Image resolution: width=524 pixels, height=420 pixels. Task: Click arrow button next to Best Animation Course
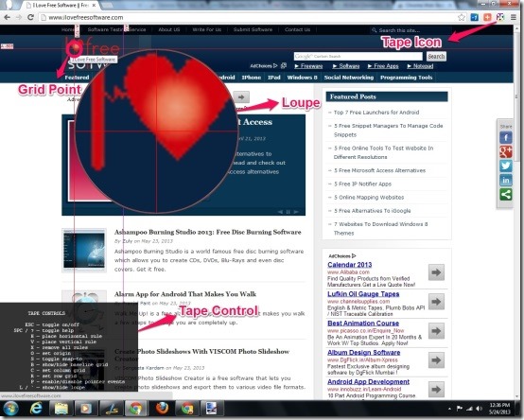pyautogui.click(x=436, y=331)
